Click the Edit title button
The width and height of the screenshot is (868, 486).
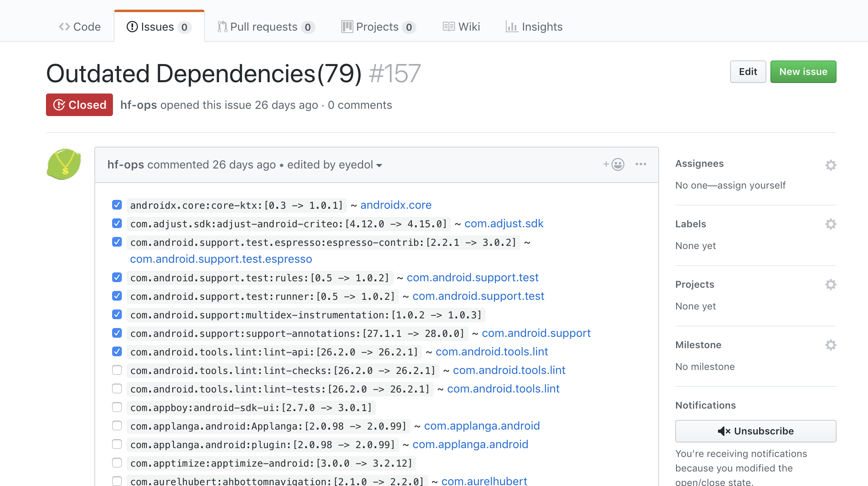[x=747, y=72]
